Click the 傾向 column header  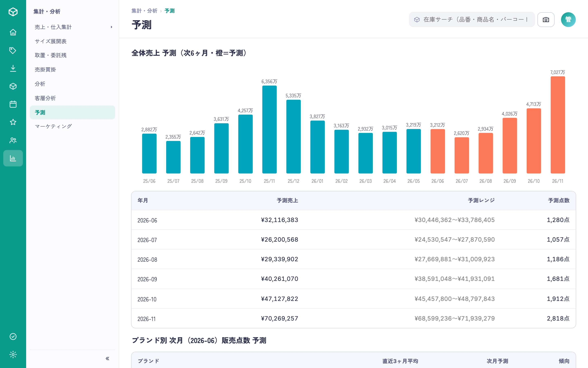point(564,361)
